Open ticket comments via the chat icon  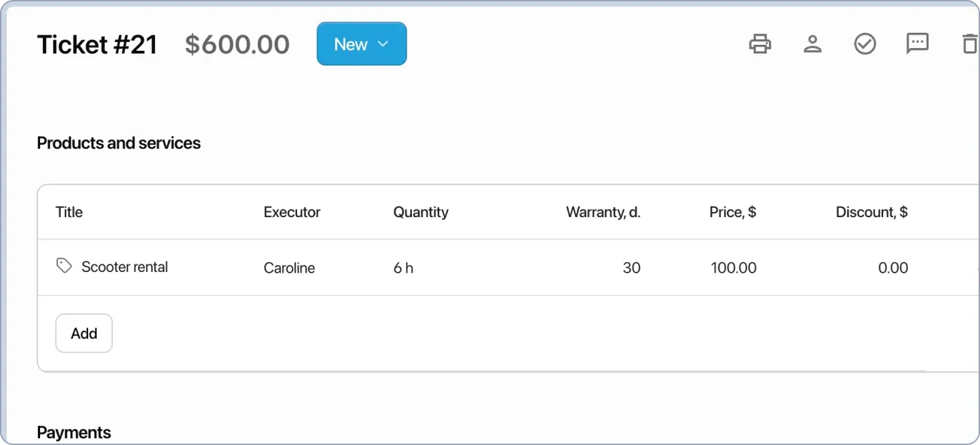click(x=917, y=43)
